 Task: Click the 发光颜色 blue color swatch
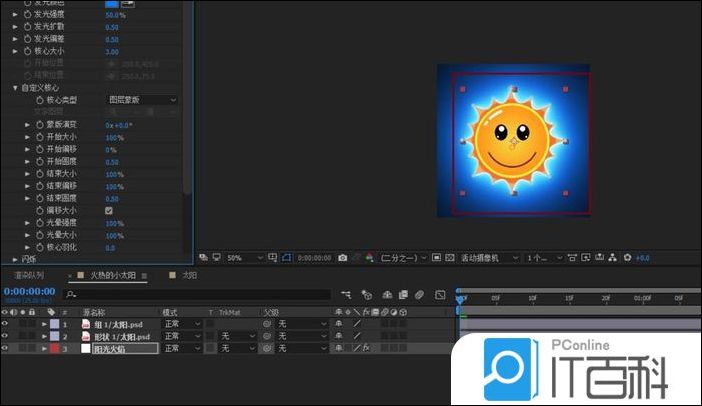[112, 4]
